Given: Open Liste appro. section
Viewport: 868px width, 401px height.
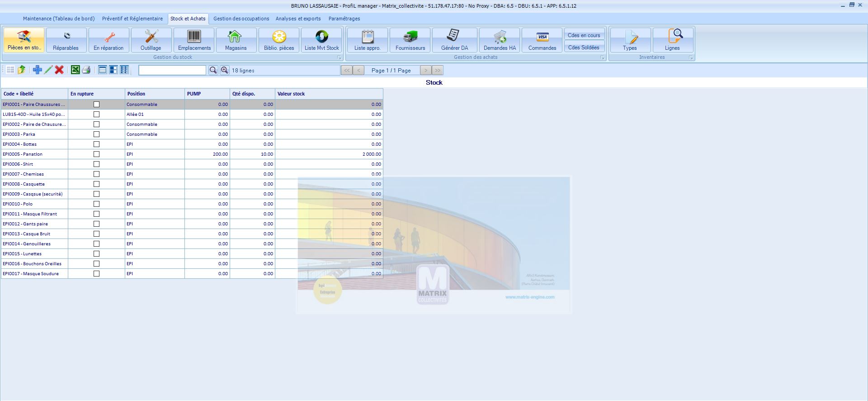Looking at the screenshot, I should click(x=368, y=40).
